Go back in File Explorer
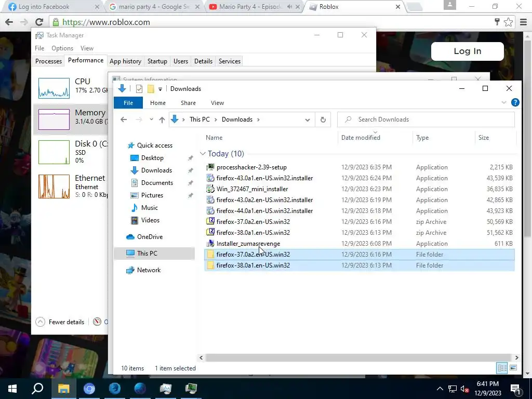The height and width of the screenshot is (399, 532). [124, 119]
